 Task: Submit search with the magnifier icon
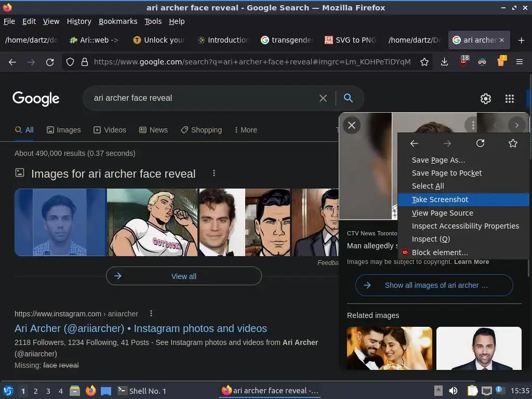coord(348,98)
